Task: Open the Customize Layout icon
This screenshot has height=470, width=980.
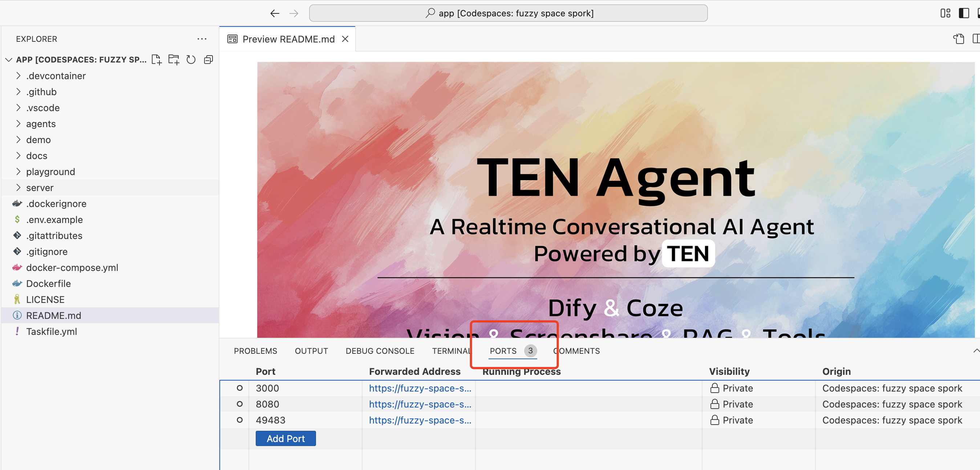Action: click(x=945, y=13)
